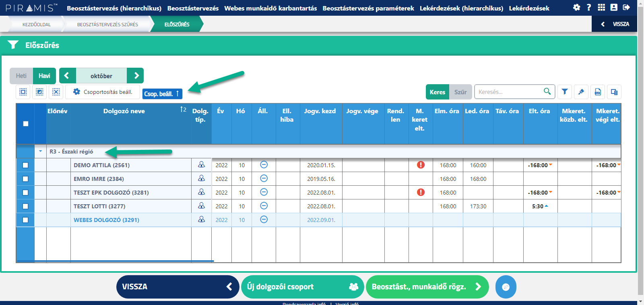Switch the search mode to Szűr
644x305 pixels.
tap(460, 92)
